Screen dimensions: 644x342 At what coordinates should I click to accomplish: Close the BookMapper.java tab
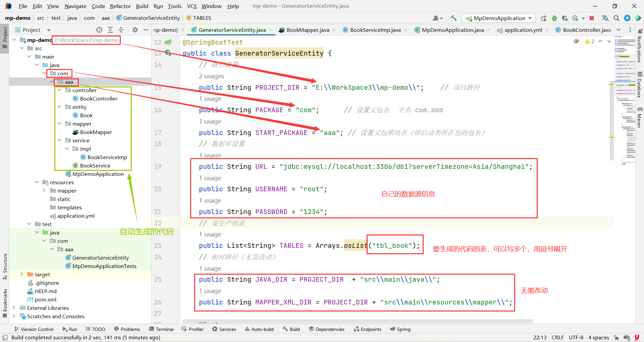(x=334, y=30)
